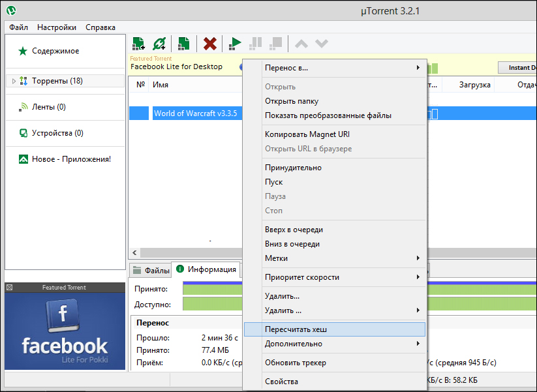This screenshot has width=537, height=392.
Task: Click the µTorrent logo in the title bar
Action: click(x=11, y=10)
